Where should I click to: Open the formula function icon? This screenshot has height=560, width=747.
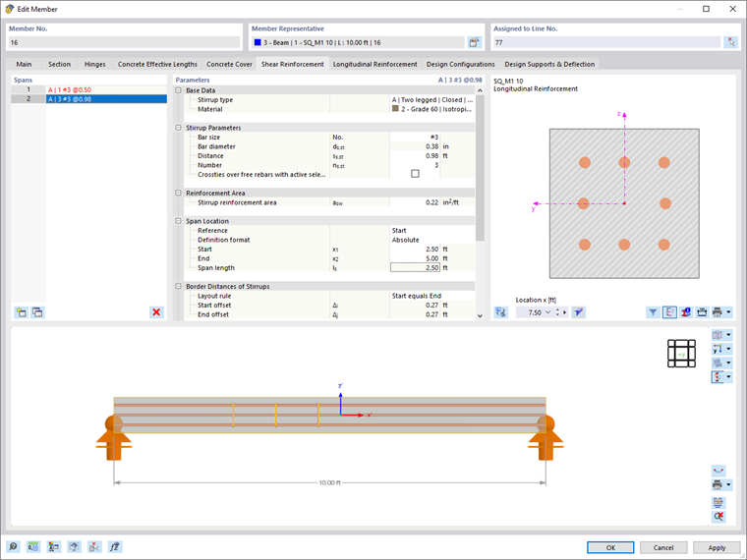coord(115,547)
